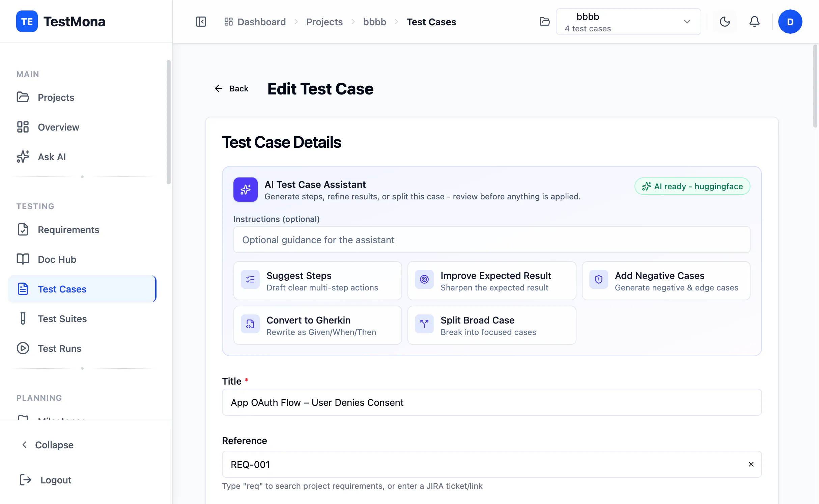
Task: Click the Suggest Steps checklist icon
Action: [x=250, y=279]
